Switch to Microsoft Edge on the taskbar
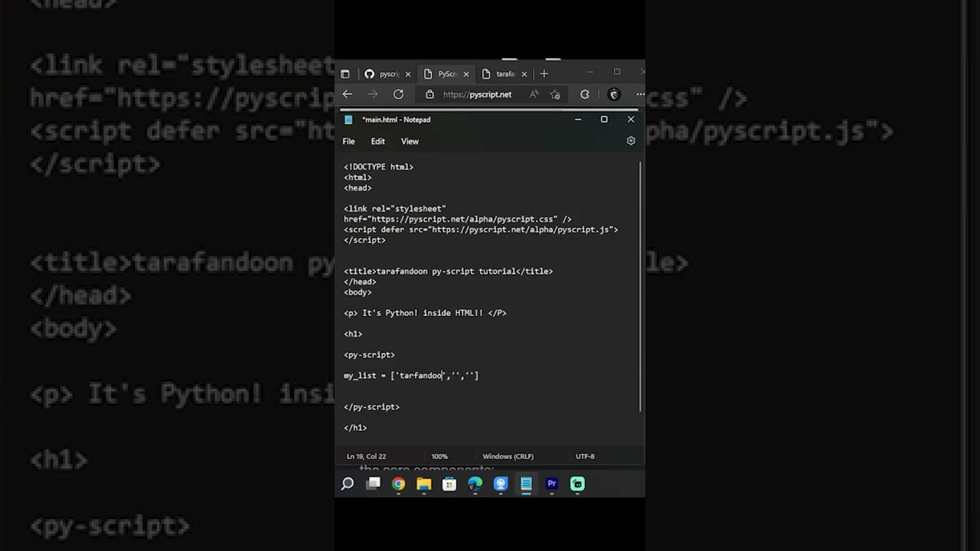The image size is (980, 551). pyautogui.click(x=475, y=484)
